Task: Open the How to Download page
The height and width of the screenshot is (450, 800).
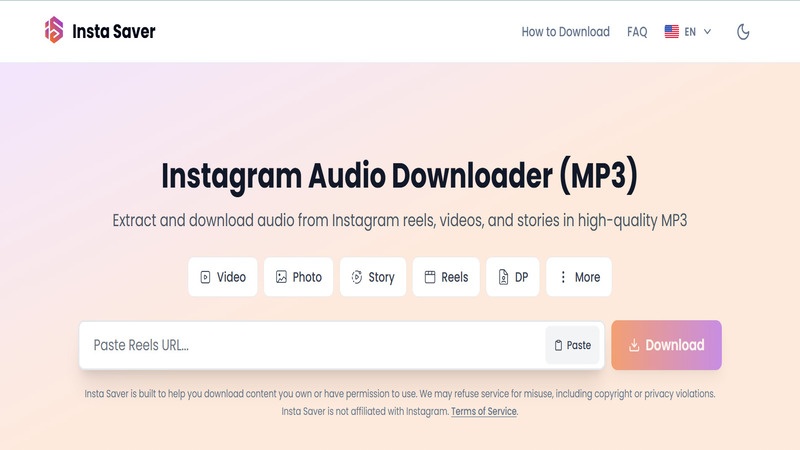Action: click(x=565, y=32)
